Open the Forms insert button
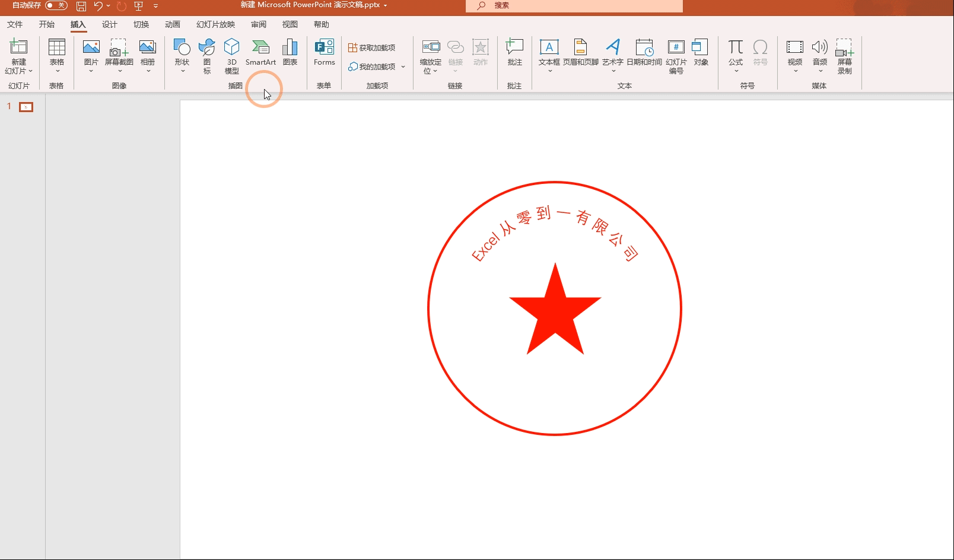Viewport: 954px width, 560px height. tap(324, 52)
